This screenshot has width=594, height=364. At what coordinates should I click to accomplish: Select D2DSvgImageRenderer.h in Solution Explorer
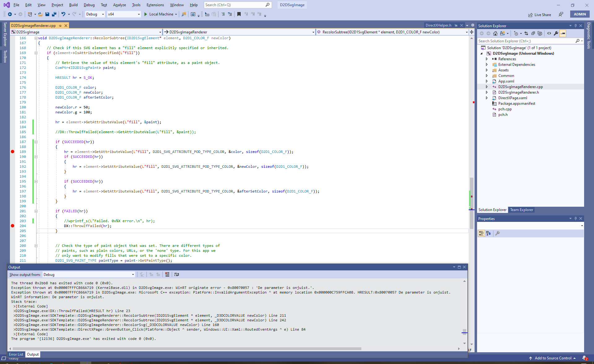click(518, 92)
